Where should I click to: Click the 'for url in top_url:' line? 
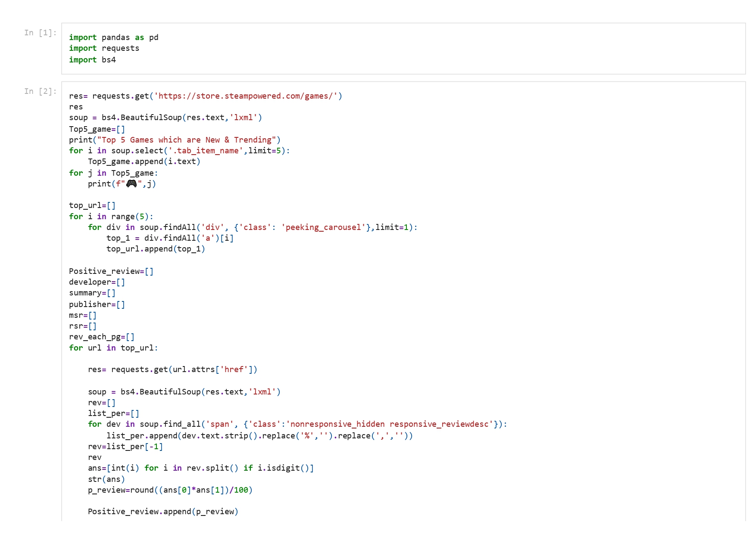(114, 348)
